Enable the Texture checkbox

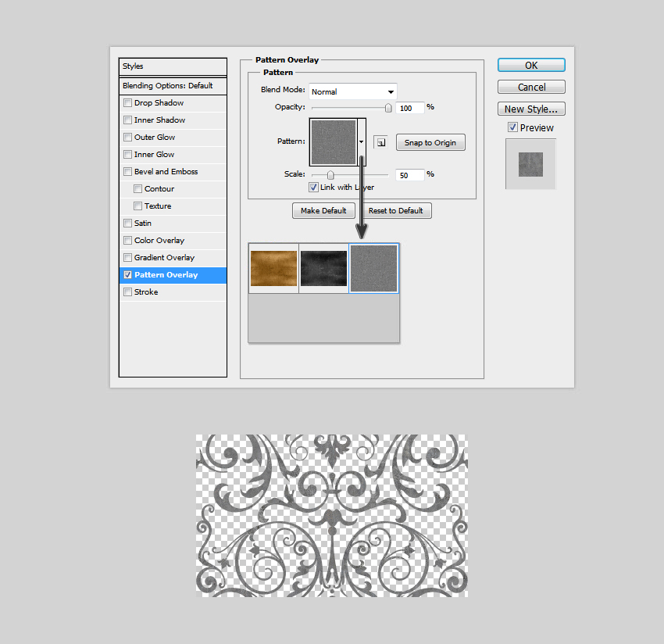tap(137, 206)
